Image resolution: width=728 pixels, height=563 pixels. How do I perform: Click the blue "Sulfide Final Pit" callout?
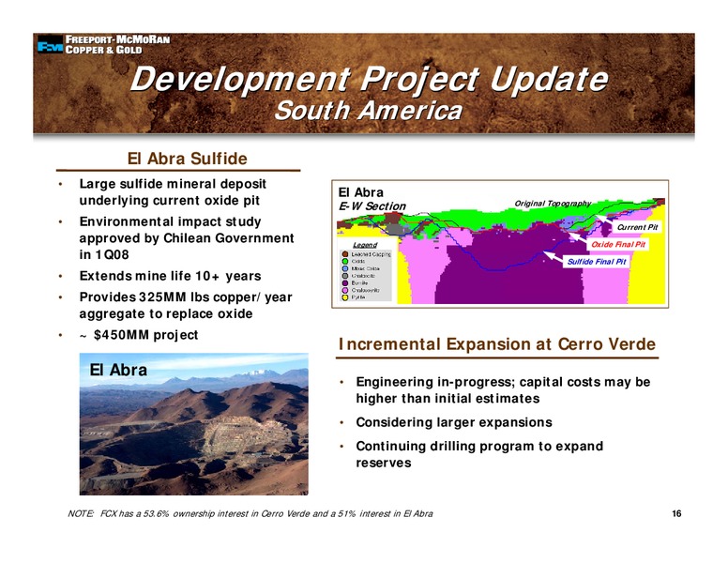click(x=597, y=262)
